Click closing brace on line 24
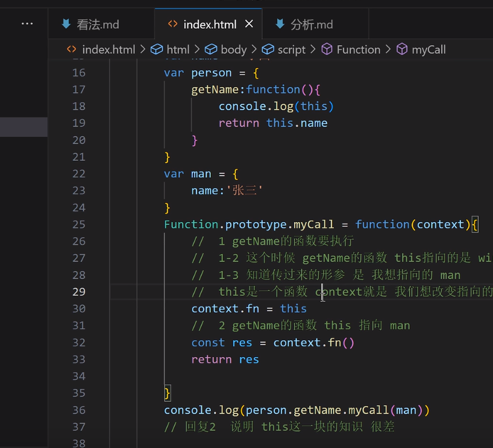 168,208
